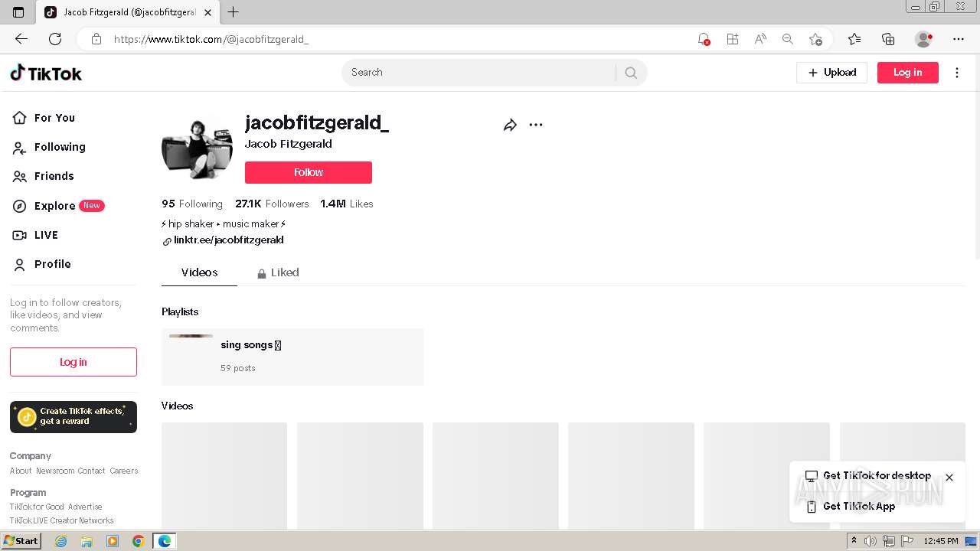980x551 pixels.
Task: Open browser Collections
Action: pos(888,39)
